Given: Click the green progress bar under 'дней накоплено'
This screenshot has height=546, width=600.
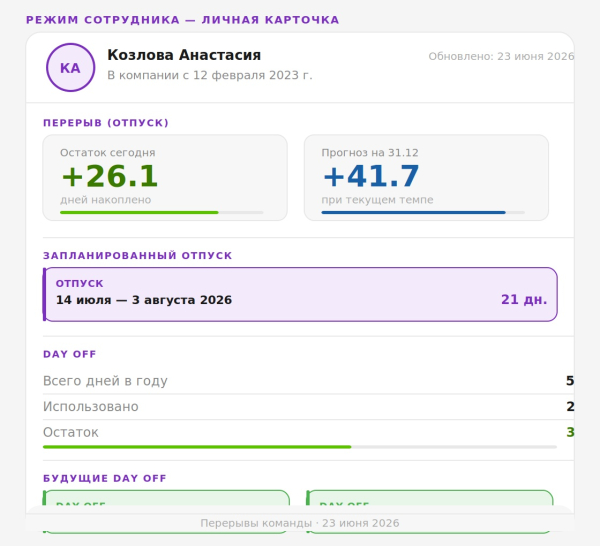Looking at the screenshot, I should pos(161,212).
